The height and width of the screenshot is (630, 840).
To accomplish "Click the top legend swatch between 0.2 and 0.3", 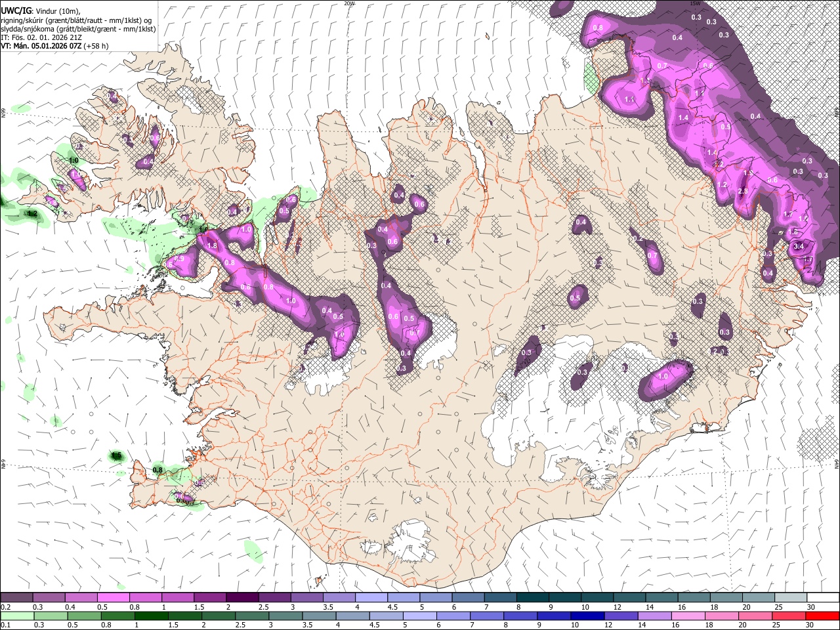I will tap(16, 598).
